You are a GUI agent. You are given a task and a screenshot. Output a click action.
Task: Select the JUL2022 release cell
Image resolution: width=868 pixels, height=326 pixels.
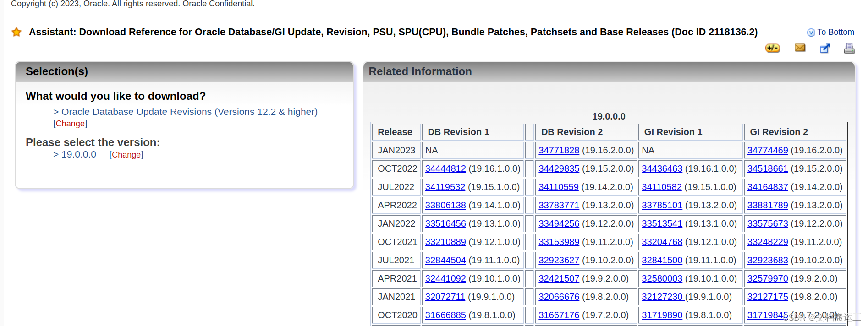[396, 187]
